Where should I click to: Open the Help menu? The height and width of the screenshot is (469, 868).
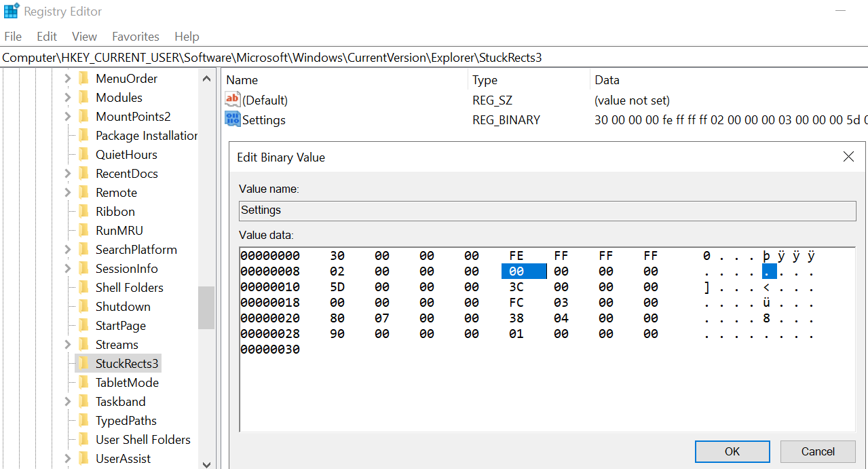[187, 37]
